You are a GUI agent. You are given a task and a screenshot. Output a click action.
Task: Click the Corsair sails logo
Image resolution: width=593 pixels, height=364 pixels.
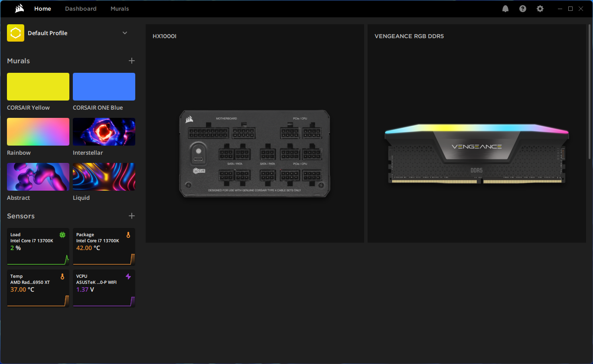click(19, 9)
